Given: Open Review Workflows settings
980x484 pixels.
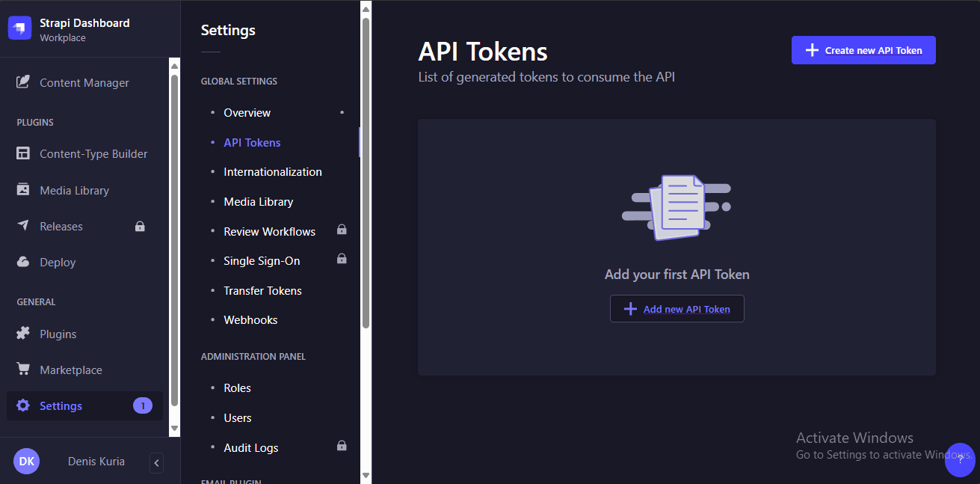Looking at the screenshot, I should pos(269,231).
